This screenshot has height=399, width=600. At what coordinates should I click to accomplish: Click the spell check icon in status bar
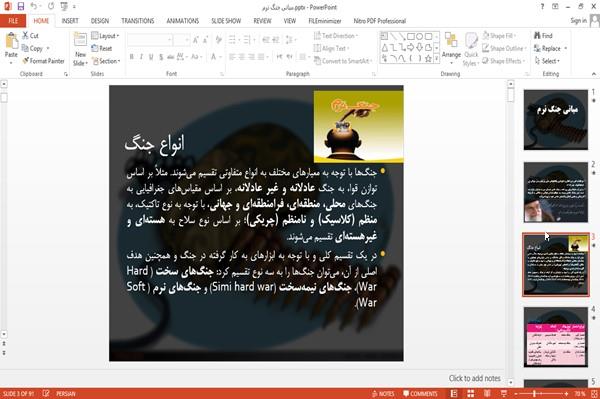point(46,394)
